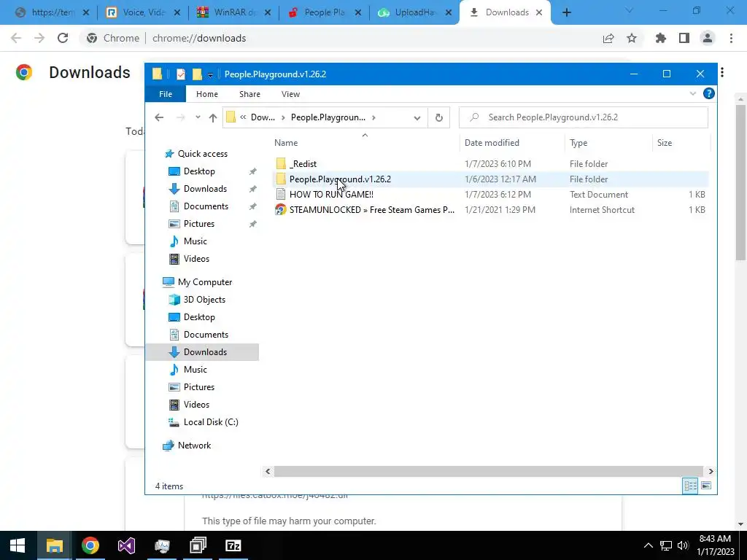Sort files by Name column
747x560 pixels.
coord(365,143)
